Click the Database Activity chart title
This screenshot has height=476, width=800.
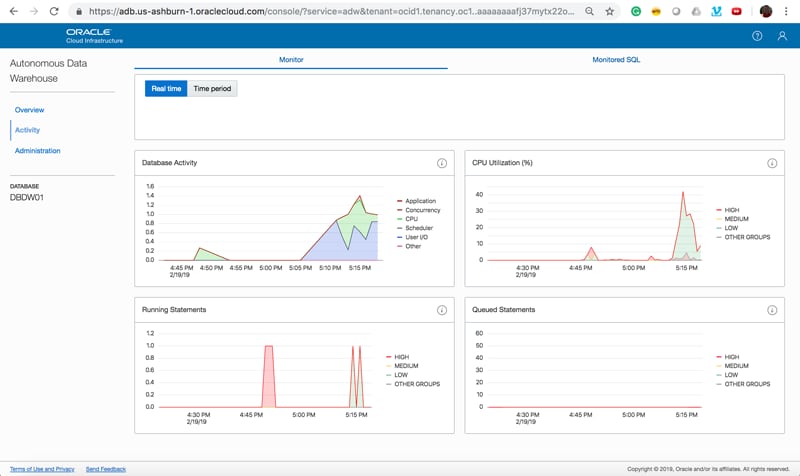click(x=169, y=163)
